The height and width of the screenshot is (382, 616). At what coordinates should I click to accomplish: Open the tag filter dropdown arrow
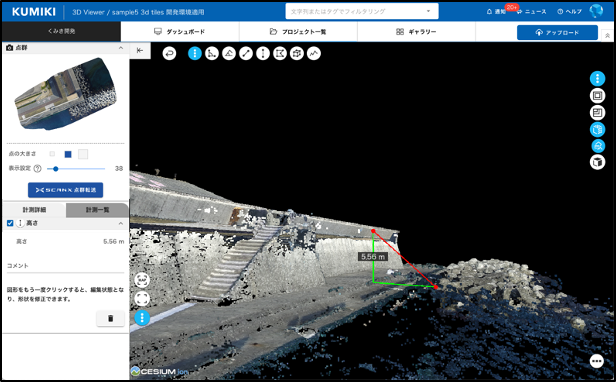tap(428, 11)
